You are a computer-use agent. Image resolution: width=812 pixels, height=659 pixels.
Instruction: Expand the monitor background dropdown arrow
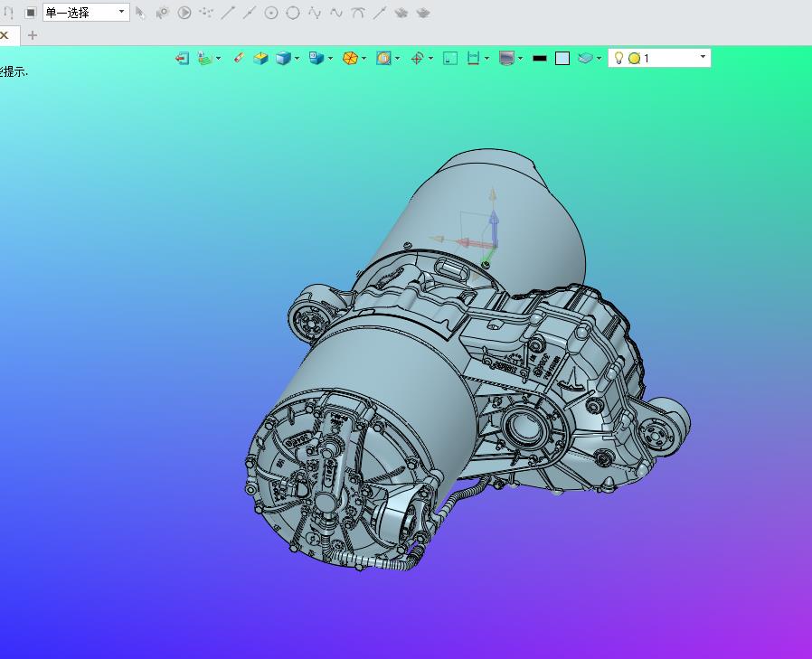point(521,58)
